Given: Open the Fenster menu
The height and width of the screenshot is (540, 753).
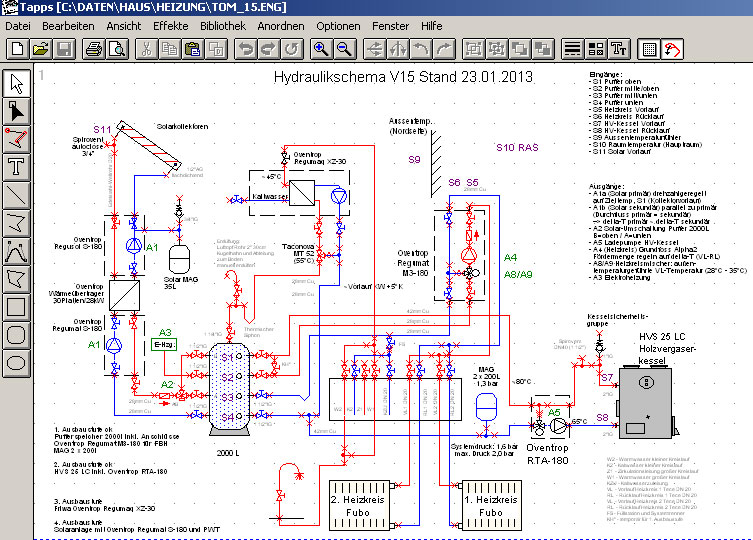Looking at the screenshot, I should pos(390,24).
